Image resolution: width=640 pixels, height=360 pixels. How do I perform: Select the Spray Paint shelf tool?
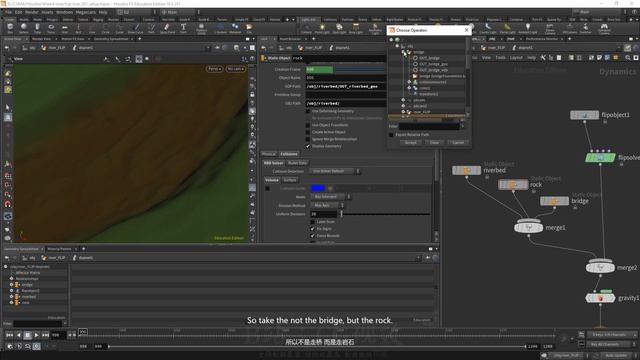167,28
